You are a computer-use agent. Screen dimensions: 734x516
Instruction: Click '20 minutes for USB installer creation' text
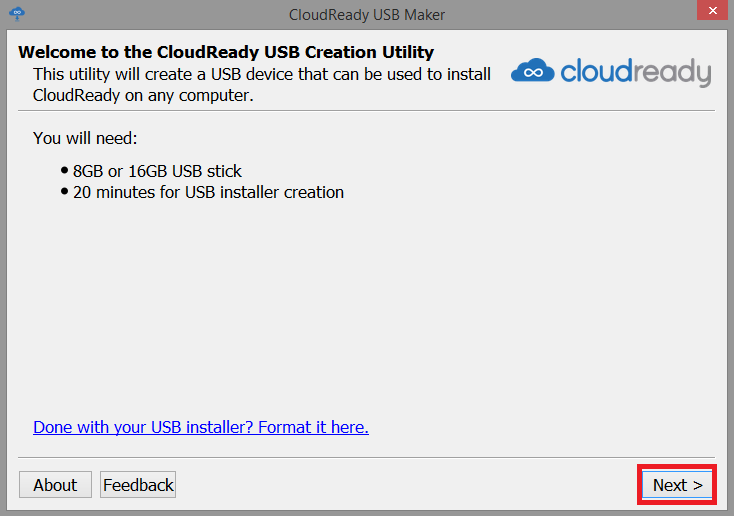(208, 192)
